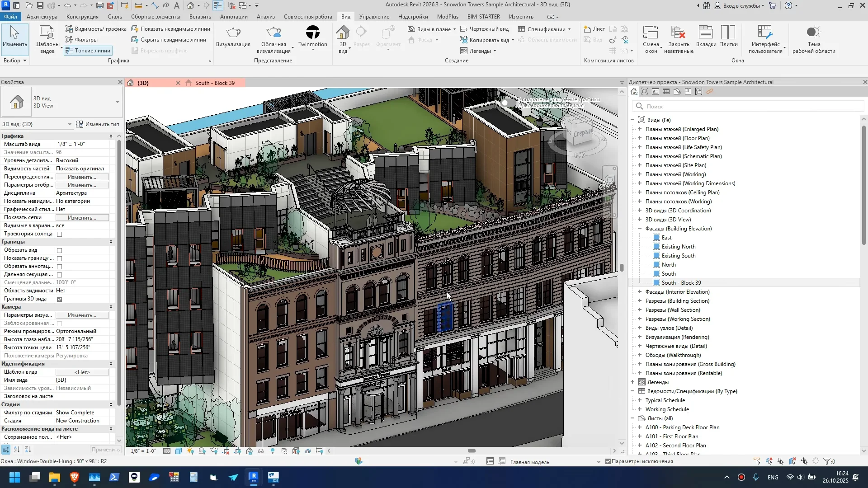Click the view template None button

pos(82,372)
